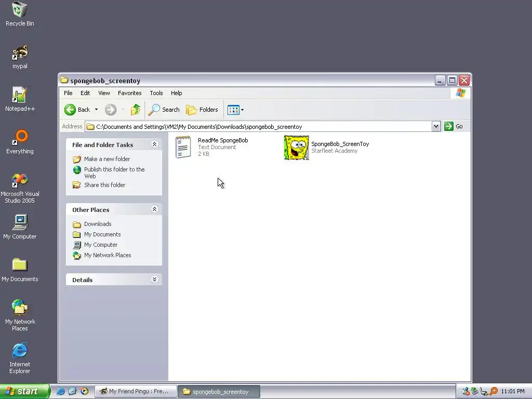Go up one folder level
This screenshot has width=532, height=399.
tap(136, 110)
